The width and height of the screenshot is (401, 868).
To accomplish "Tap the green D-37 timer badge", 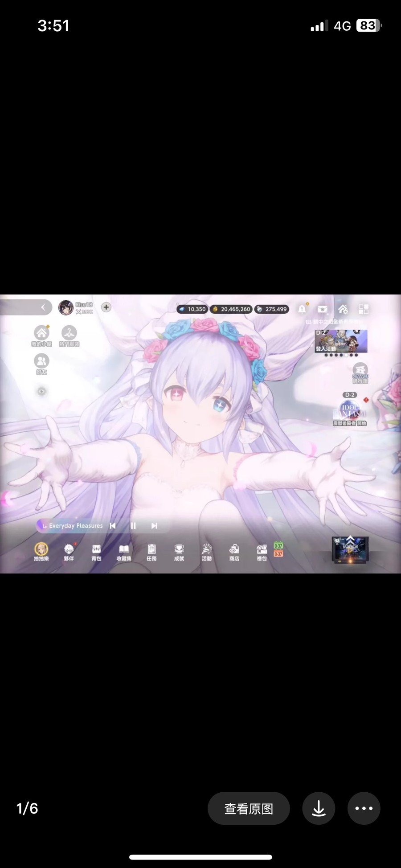I will [278, 546].
